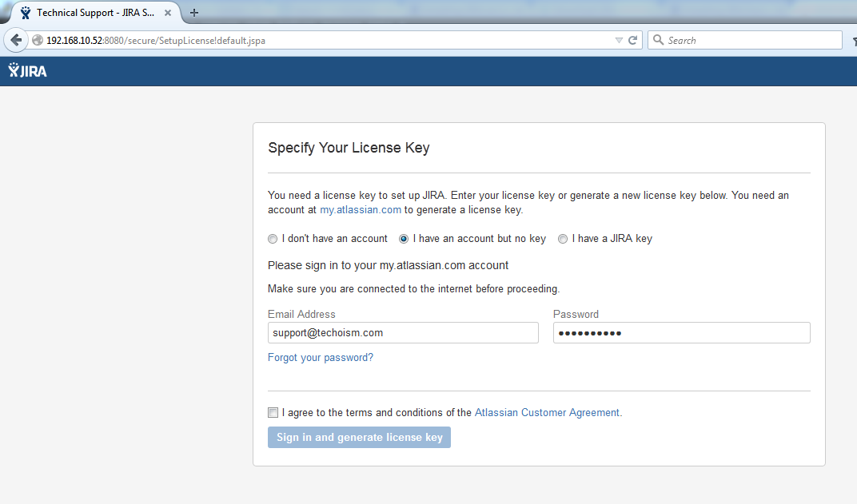The height and width of the screenshot is (504, 857).
Task: Select "I don't have an account" option
Action: pos(272,239)
